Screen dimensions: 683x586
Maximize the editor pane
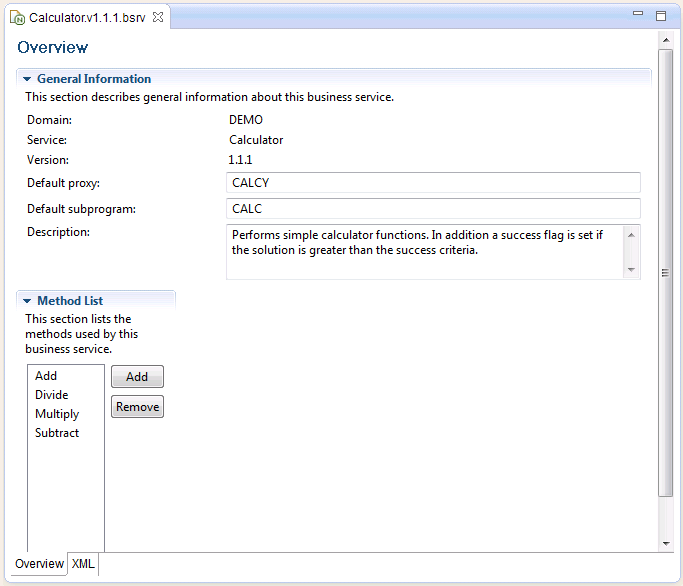pos(661,16)
